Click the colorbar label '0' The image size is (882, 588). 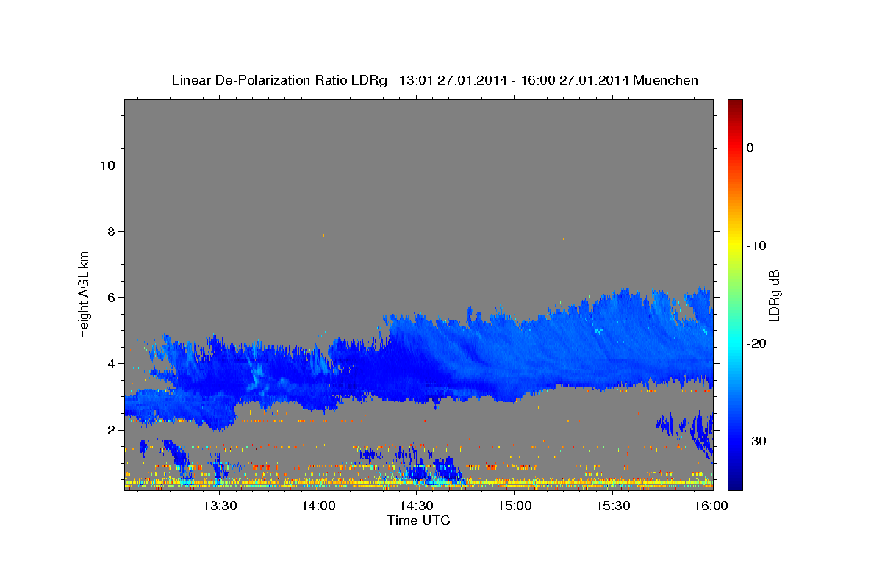click(750, 148)
